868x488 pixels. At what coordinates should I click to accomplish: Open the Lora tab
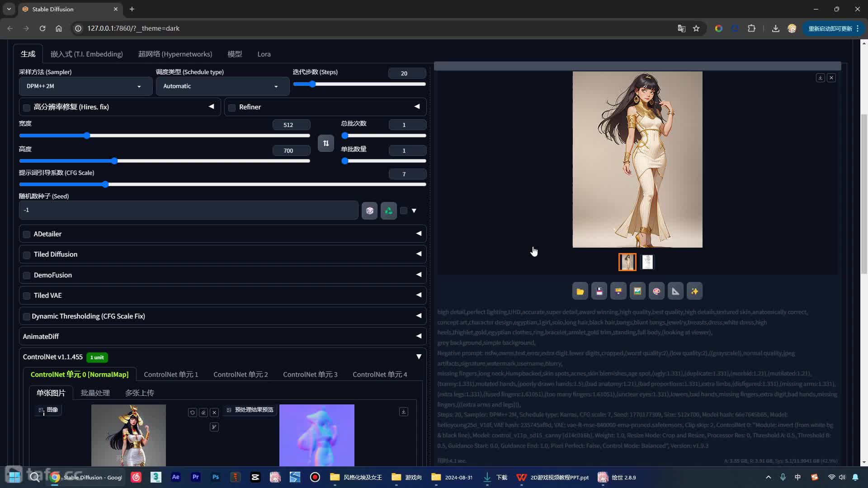coord(264,54)
